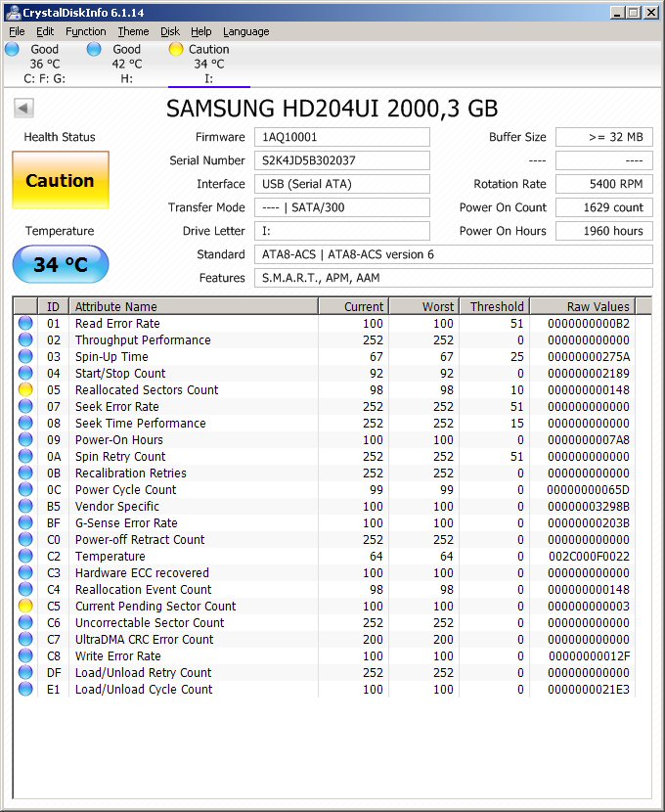Select the Caution 34 °C disk I:
This screenshot has height=812, width=665.
[209, 64]
